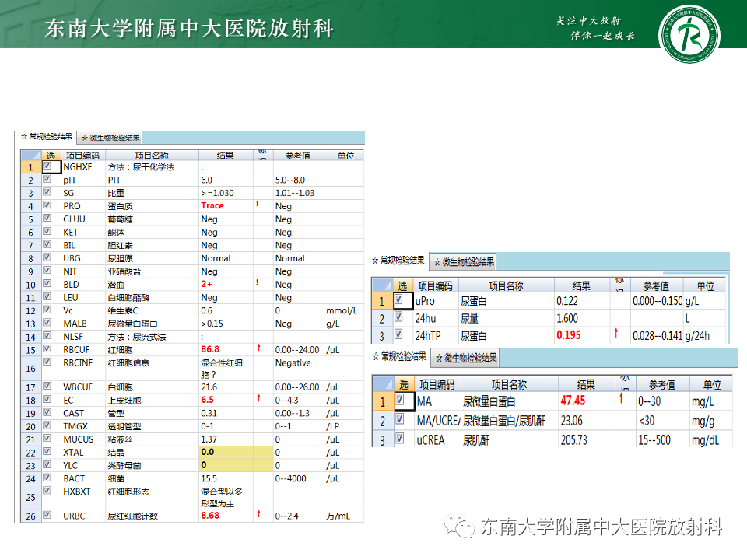Viewport: 747px width, 560px height.
Task: Toggle the checkbox in the pH row
Action: (47, 179)
